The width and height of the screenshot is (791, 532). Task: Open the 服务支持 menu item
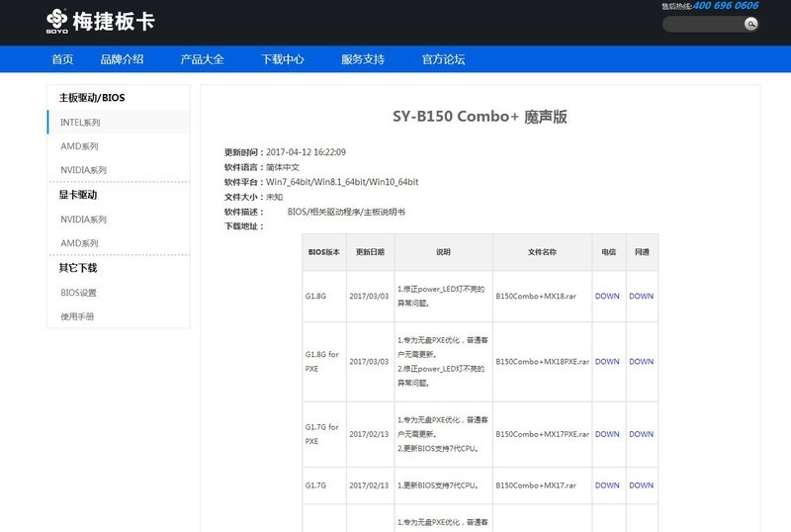[x=363, y=59]
